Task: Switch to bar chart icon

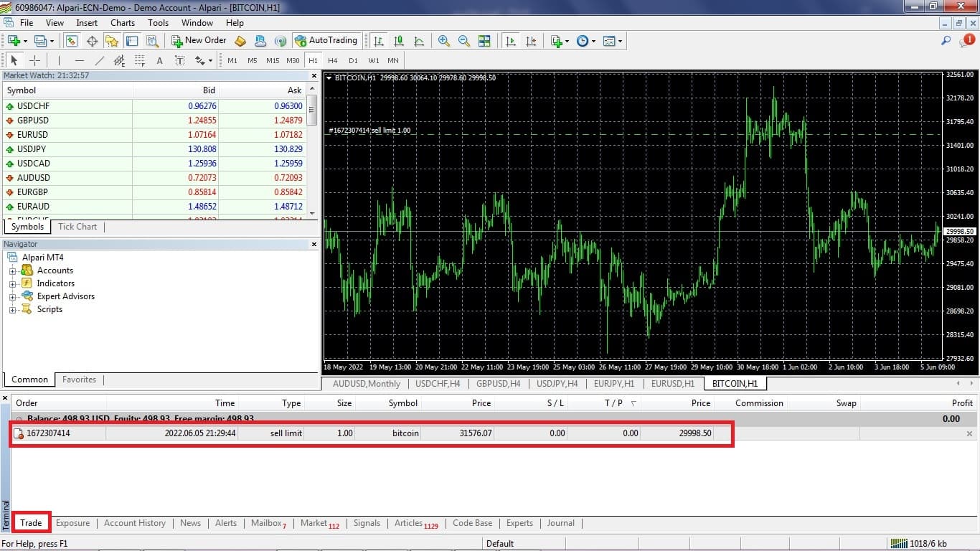Action: tap(378, 41)
